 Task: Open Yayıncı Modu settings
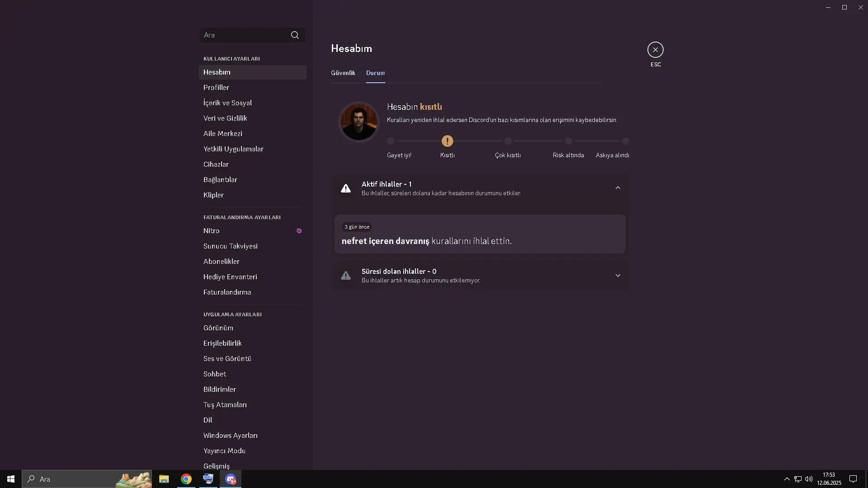pyautogui.click(x=253, y=451)
